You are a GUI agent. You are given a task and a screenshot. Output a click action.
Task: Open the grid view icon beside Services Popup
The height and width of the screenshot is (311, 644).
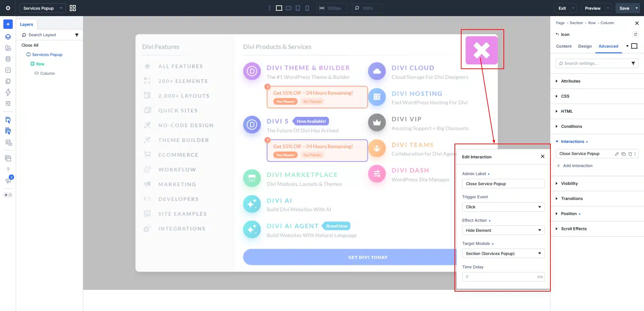pos(73,8)
